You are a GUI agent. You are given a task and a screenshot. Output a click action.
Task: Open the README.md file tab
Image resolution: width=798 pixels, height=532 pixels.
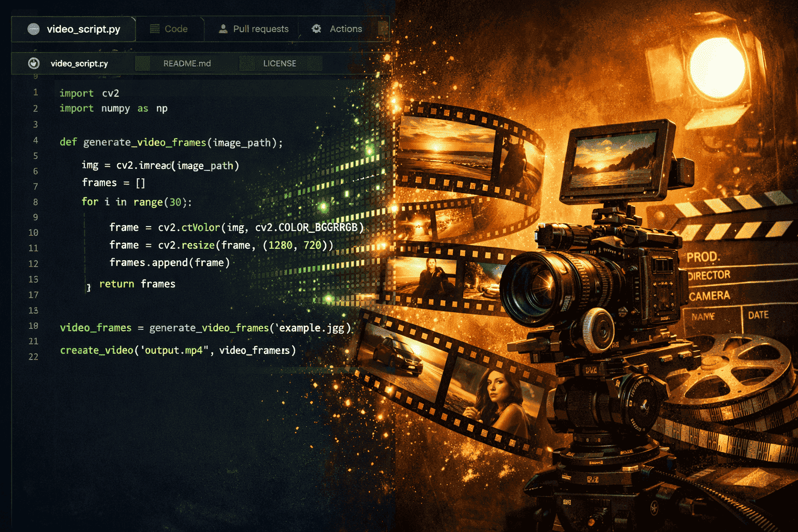pyautogui.click(x=187, y=63)
